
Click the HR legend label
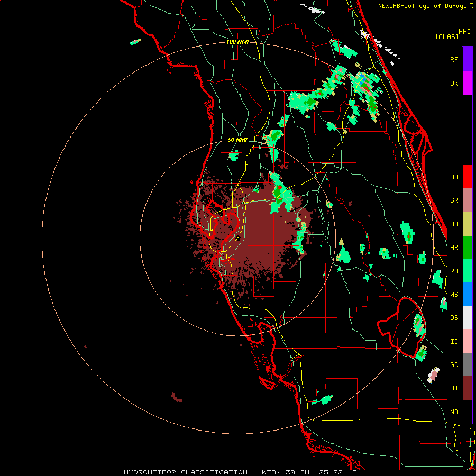point(454,248)
